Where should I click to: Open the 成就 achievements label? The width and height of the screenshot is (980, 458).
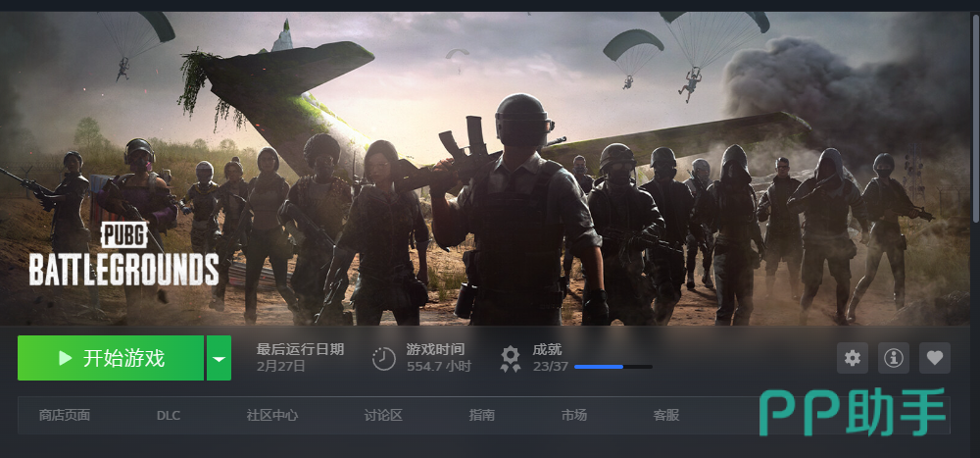pos(547,350)
